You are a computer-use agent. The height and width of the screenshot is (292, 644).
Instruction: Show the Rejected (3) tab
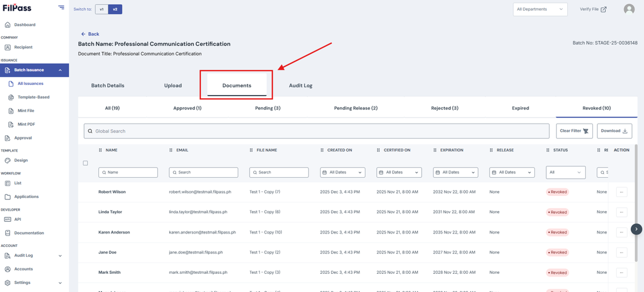click(x=445, y=108)
